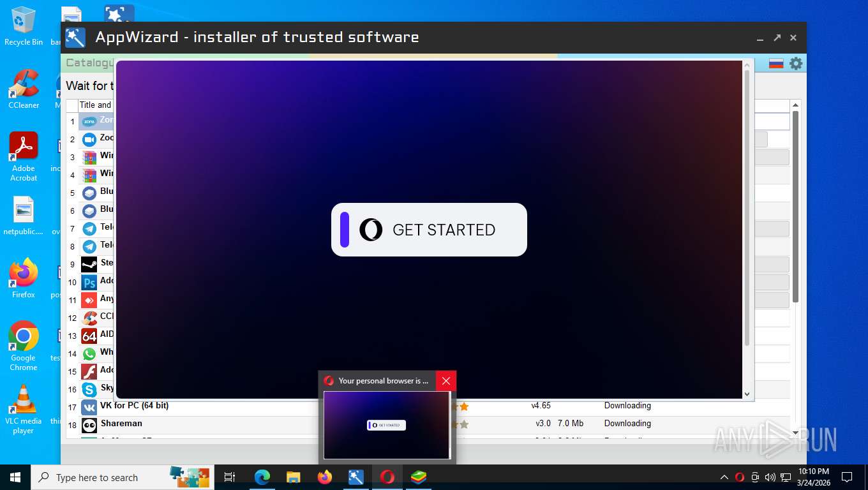Click the Opera panel vertical scrollbar thumb
Screen dimensions: 868x490
click(747, 208)
